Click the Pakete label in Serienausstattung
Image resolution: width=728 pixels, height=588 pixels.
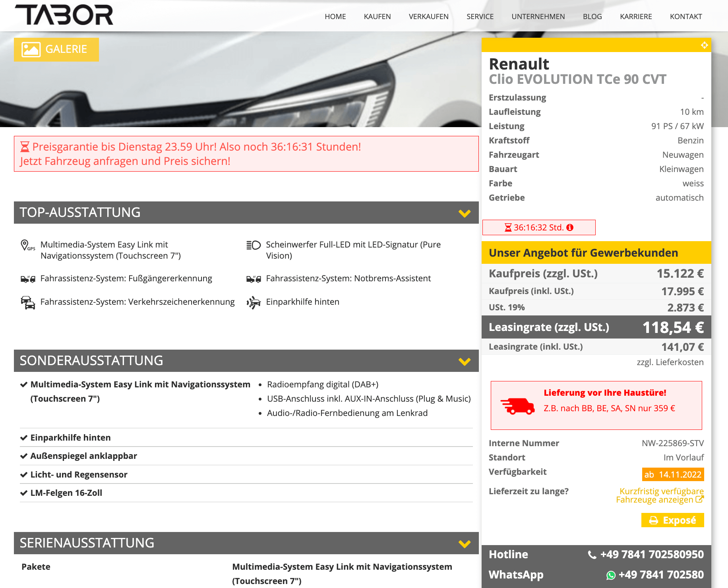[36, 567]
